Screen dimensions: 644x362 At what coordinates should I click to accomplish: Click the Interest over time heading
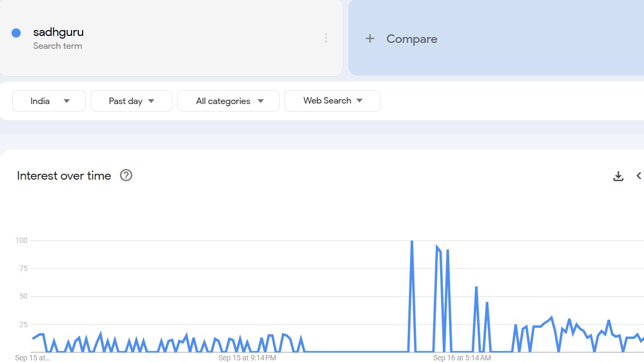coord(64,175)
